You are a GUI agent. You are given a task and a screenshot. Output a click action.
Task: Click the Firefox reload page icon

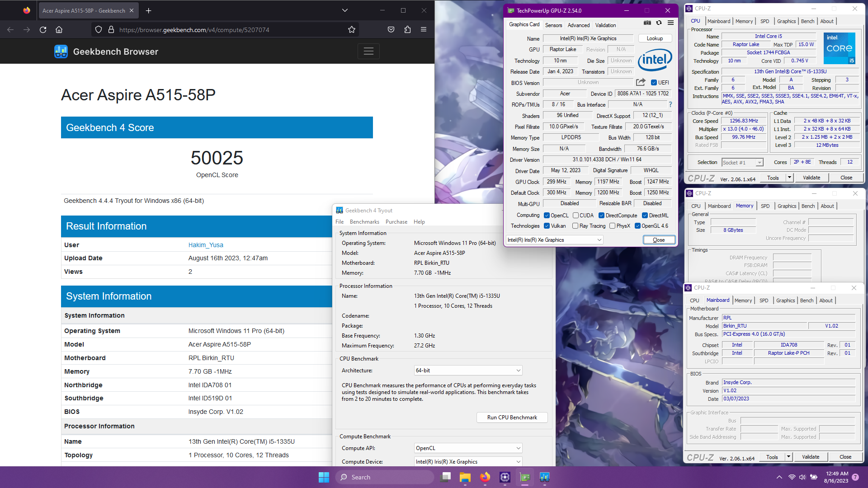(x=43, y=30)
